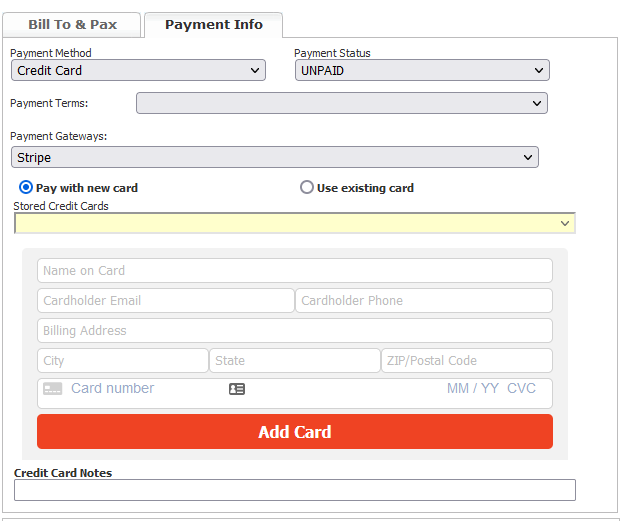
Task: Select the Billing Address field
Action: (295, 331)
